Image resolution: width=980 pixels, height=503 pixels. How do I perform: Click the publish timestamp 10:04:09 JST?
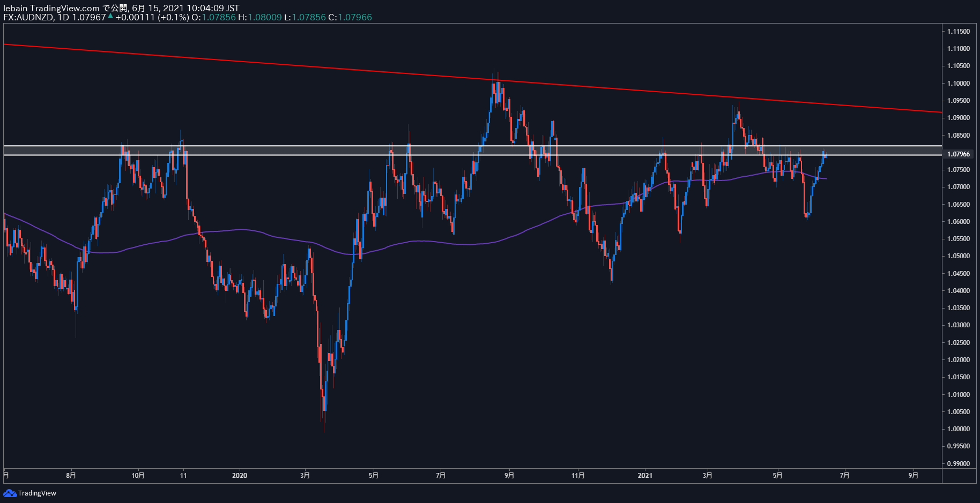click(x=213, y=8)
